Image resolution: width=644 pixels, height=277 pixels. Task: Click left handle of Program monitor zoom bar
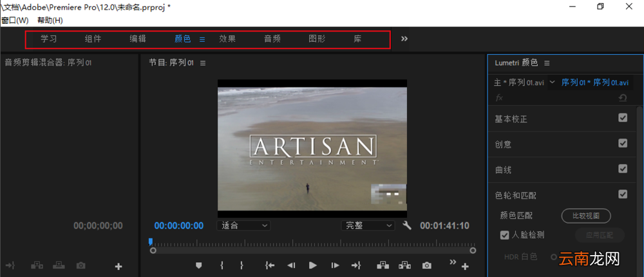[x=153, y=251]
